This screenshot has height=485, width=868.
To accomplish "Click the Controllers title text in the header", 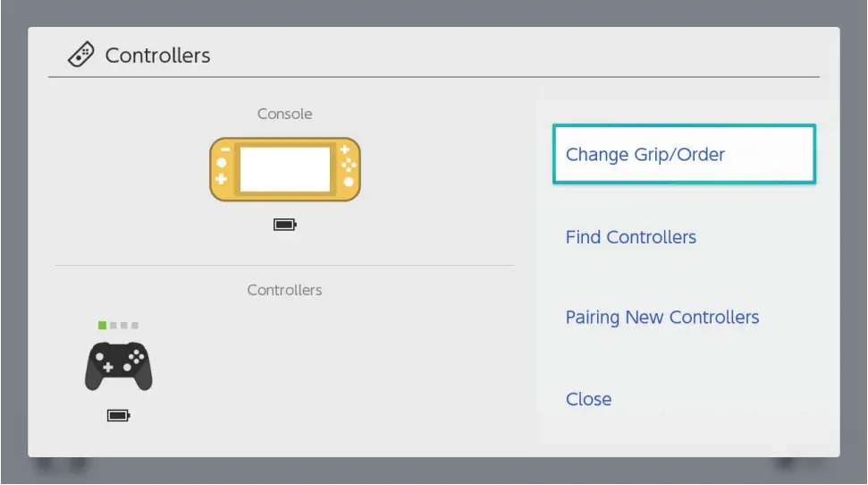I will [x=157, y=55].
